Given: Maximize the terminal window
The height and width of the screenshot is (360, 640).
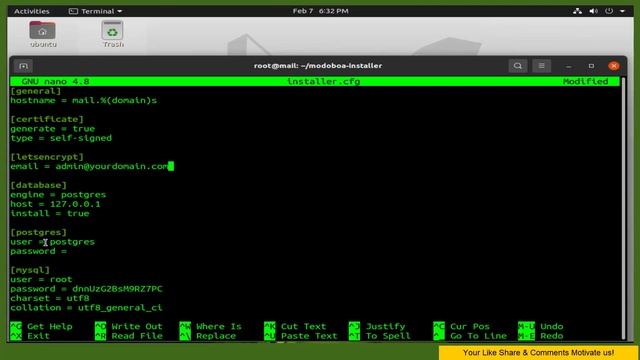Looking at the screenshot, I should pos(591,66).
